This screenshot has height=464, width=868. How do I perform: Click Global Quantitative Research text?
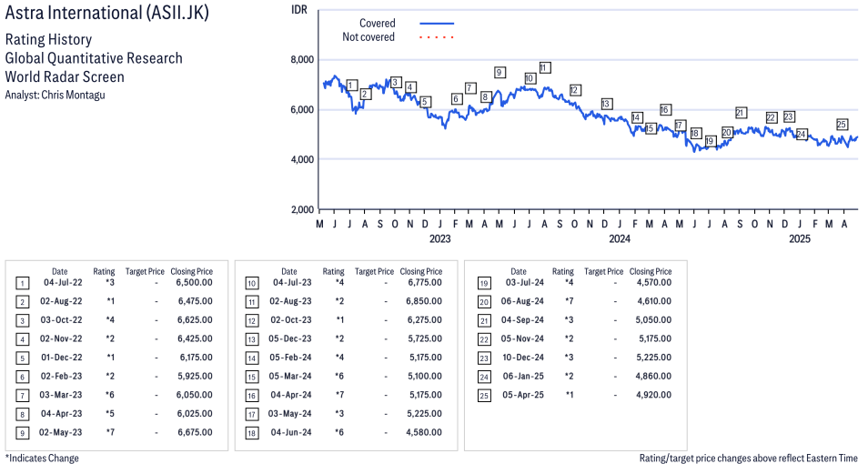coord(94,58)
